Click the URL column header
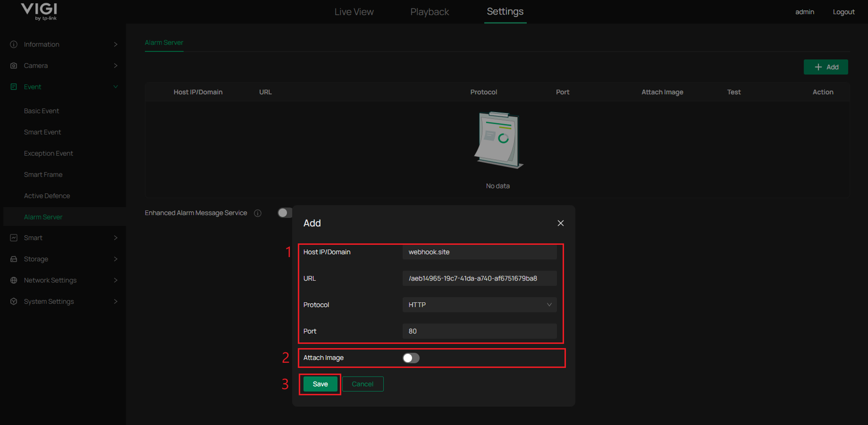This screenshot has height=425, width=868. 265,92
